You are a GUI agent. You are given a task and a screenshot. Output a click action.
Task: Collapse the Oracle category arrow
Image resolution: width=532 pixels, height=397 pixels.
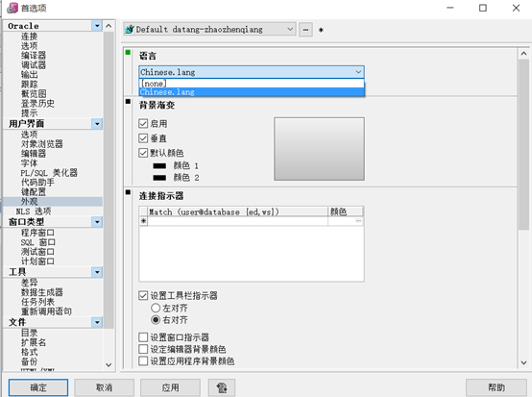pyautogui.click(x=97, y=26)
